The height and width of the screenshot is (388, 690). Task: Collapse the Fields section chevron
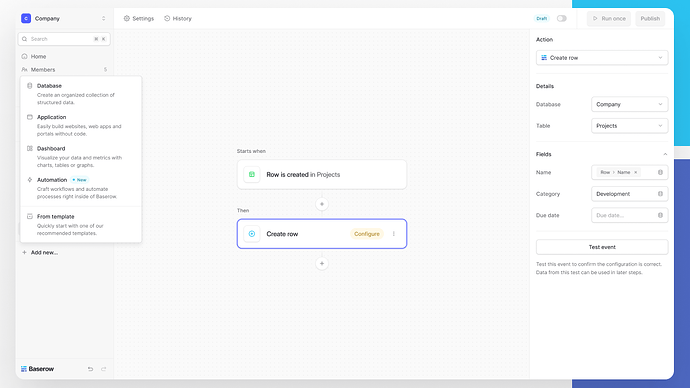(665, 154)
